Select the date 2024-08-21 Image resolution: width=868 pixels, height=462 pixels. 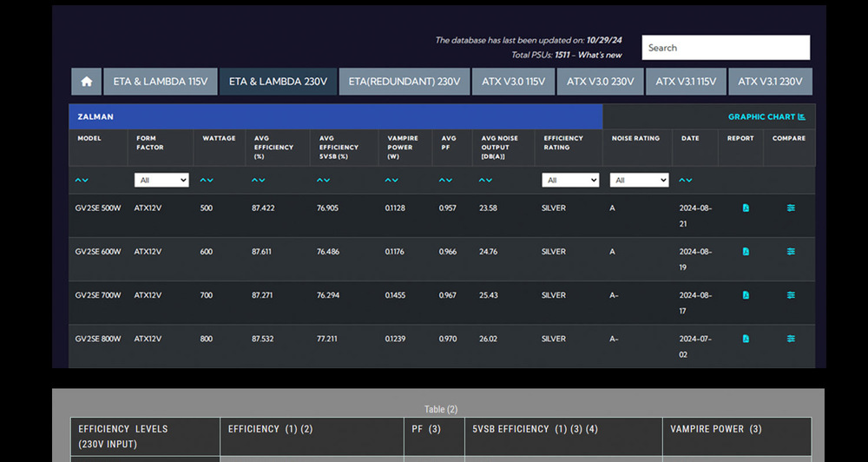point(695,216)
